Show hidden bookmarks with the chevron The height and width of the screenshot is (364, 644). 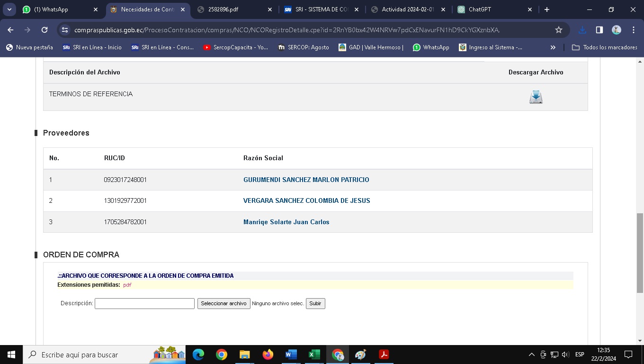[553, 47]
